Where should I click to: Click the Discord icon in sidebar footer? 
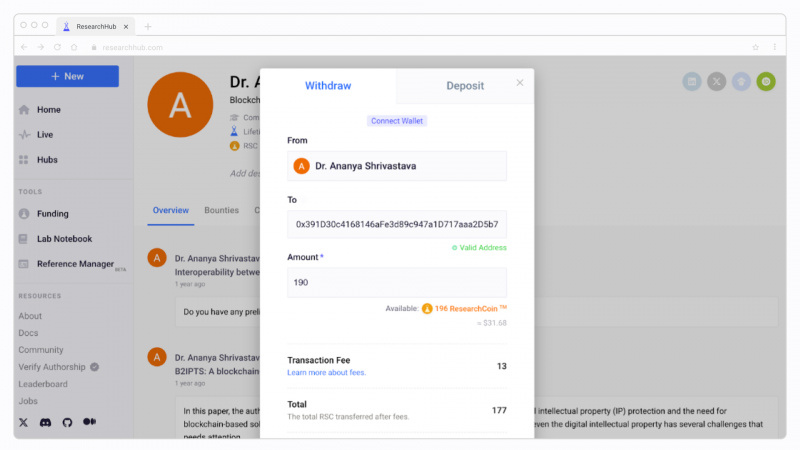coord(45,422)
